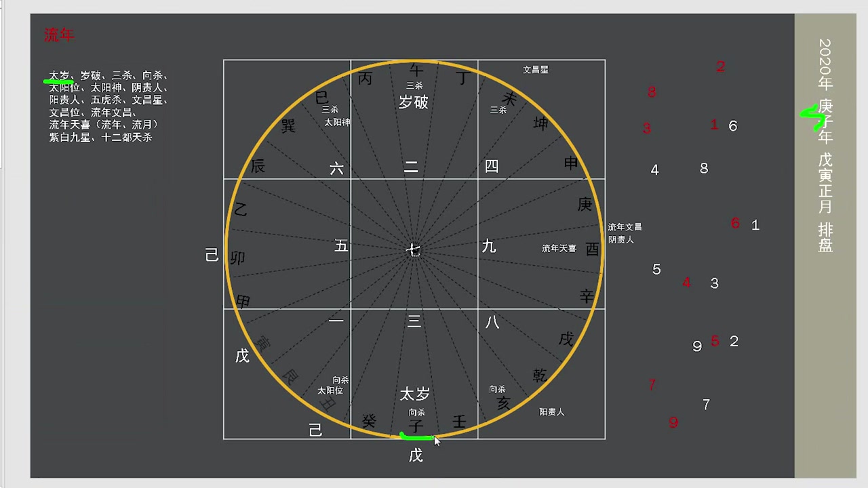Click the white number 9
Viewport: 868px width, 488px height.
(x=696, y=346)
